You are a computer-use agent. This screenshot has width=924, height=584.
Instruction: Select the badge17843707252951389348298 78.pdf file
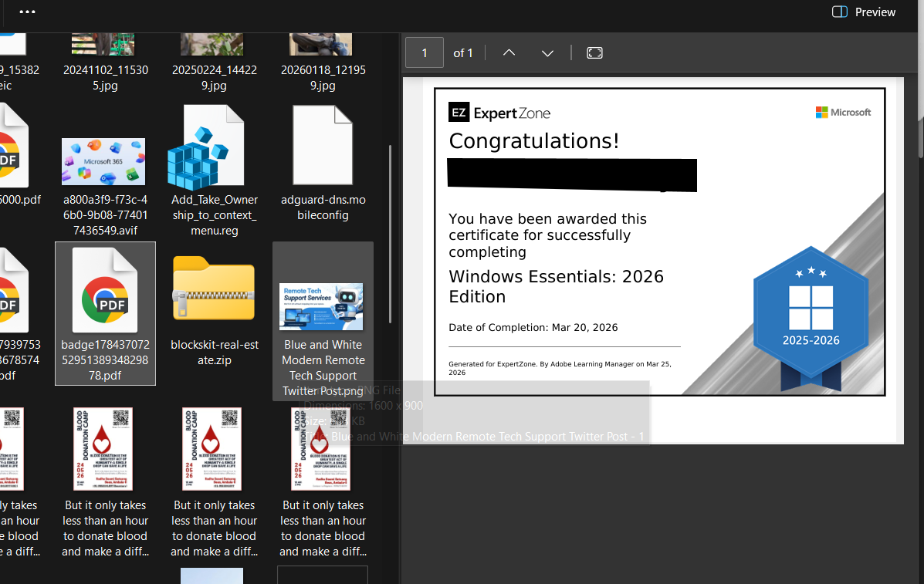(x=105, y=314)
